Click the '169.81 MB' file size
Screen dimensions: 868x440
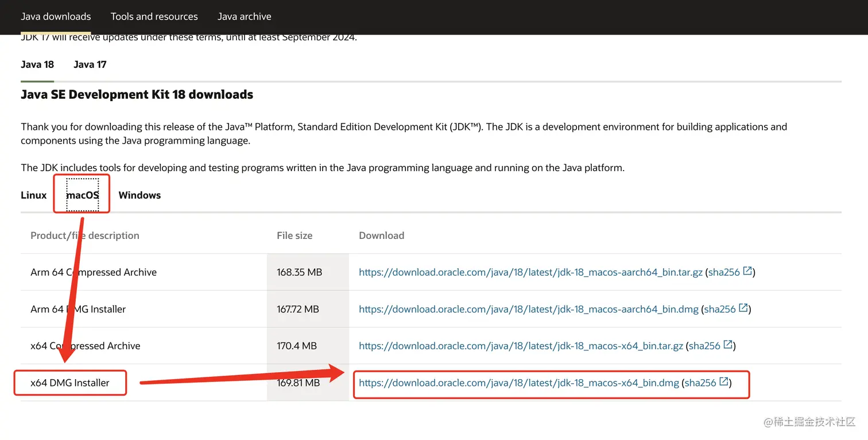point(299,383)
